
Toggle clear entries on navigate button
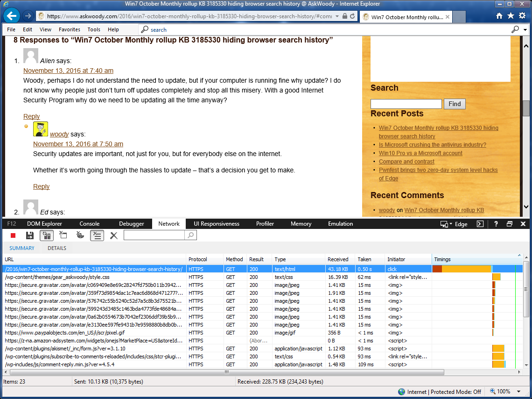click(97, 235)
